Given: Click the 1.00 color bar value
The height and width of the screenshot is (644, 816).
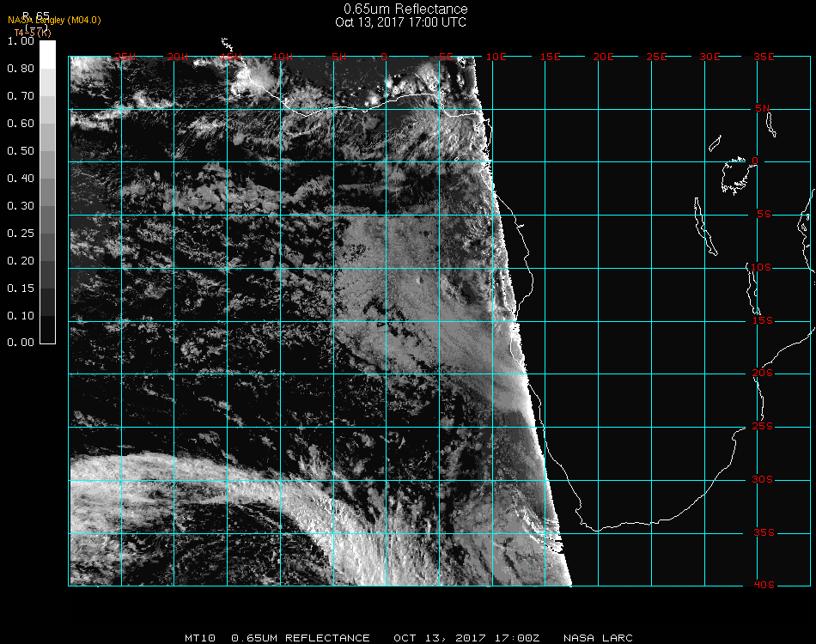Looking at the screenshot, I should [21, 41].
